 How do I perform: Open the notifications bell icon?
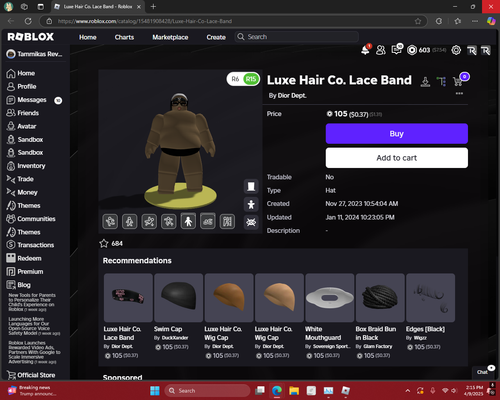click(365, 50)
